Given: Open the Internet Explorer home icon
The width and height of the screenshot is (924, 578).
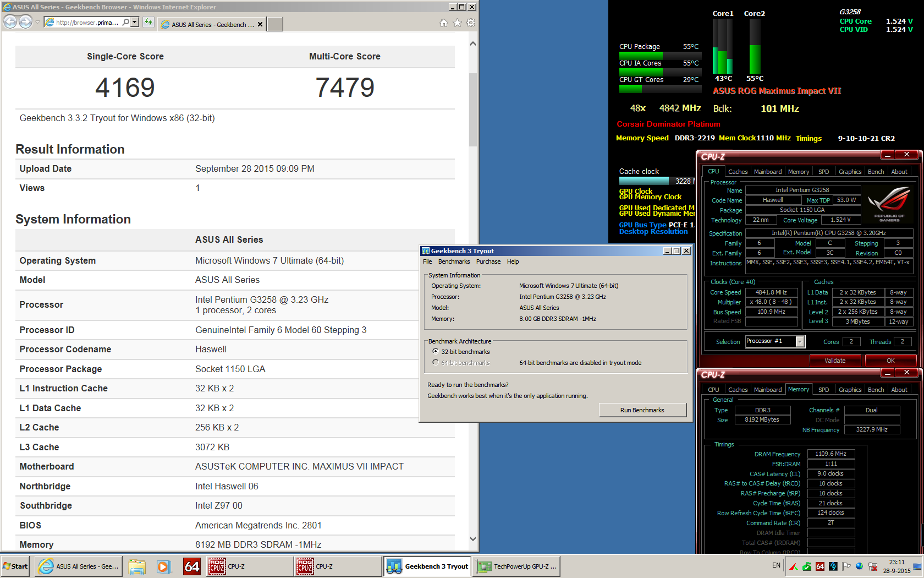Looking at the screenshot, I should coord(444,23).
